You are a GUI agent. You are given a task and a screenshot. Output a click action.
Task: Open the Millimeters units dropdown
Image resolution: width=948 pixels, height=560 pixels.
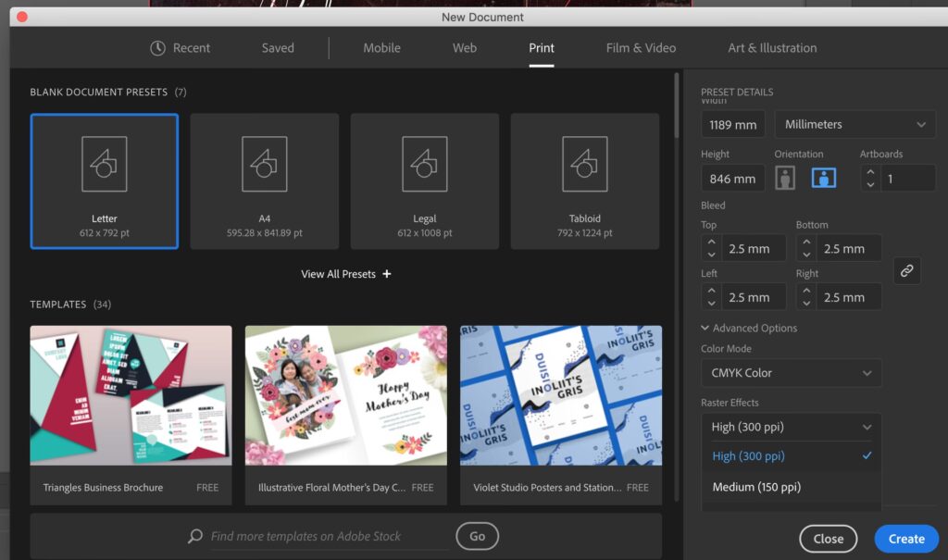854,124
